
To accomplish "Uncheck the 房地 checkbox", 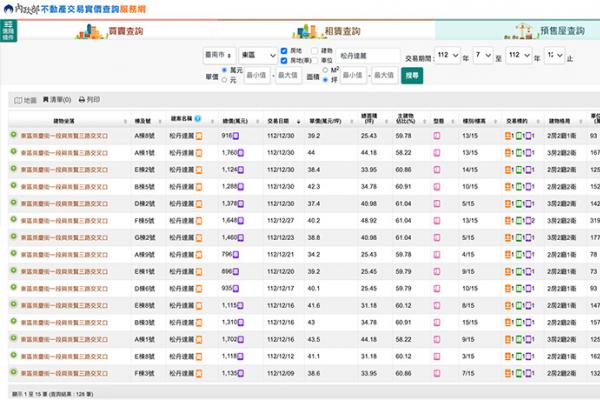I will pos(284,51).
